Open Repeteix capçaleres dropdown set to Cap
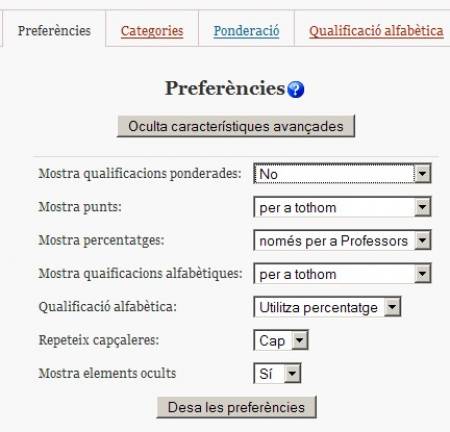The height and width of the screenshot is (432, 450). (x=281, y=340)
